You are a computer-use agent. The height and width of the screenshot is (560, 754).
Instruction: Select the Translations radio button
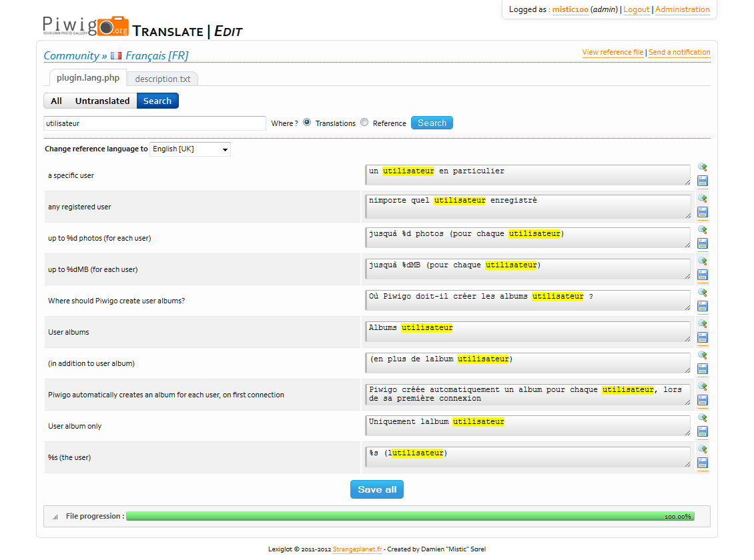pyautogui.click(x=307, y=123)
